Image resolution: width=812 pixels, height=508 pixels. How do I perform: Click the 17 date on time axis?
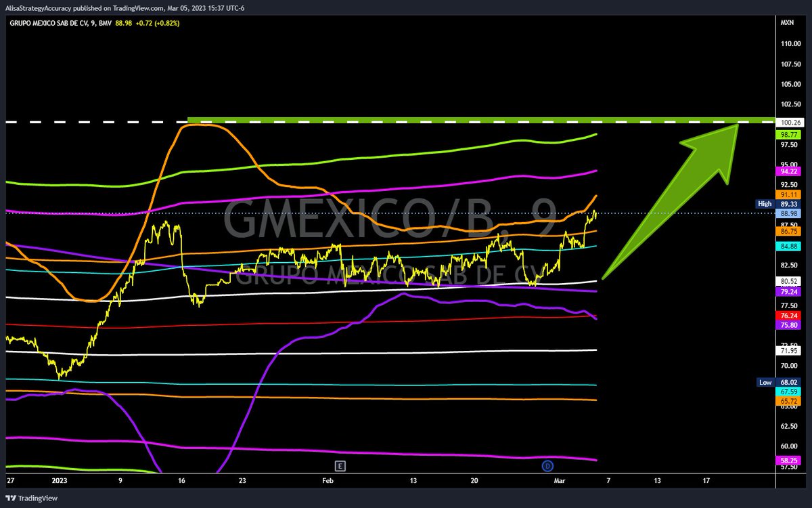(706, 480)
